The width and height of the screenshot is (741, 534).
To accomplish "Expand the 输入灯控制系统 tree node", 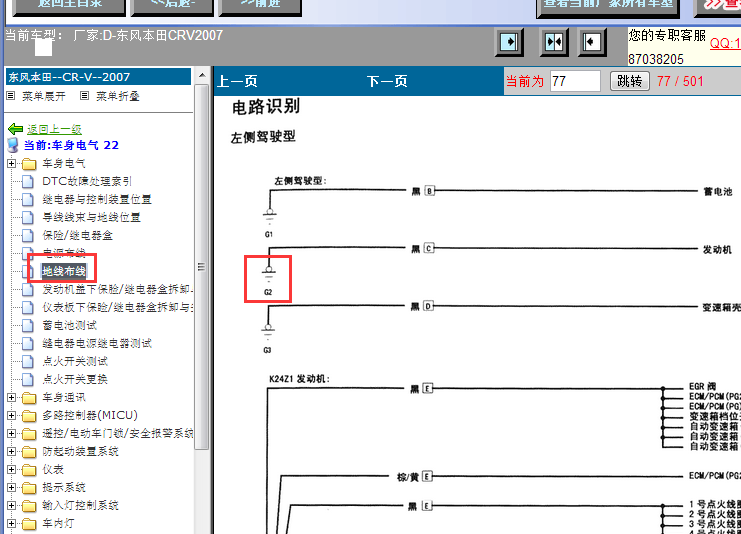I will point(12,505).
